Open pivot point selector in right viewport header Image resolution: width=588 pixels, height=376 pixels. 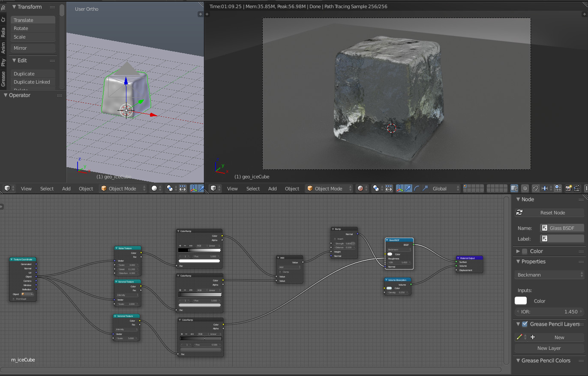pyautogui.click(x=377, y=189)
